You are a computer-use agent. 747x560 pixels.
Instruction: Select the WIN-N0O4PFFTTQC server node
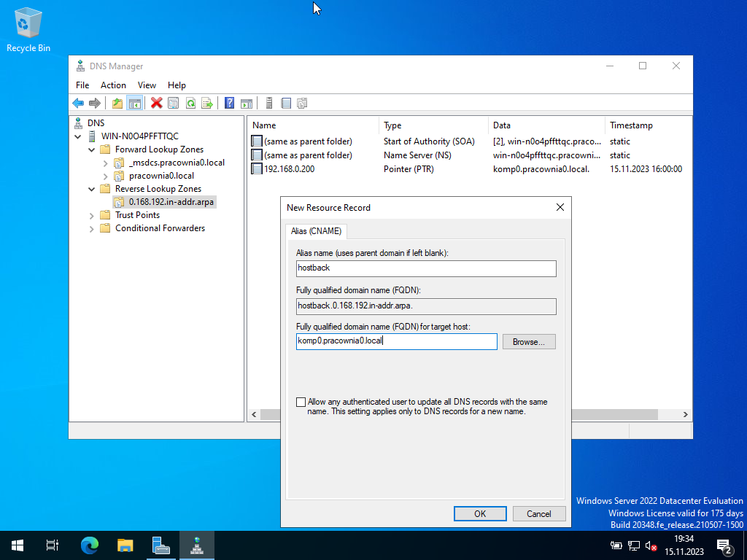coord(139,136)
